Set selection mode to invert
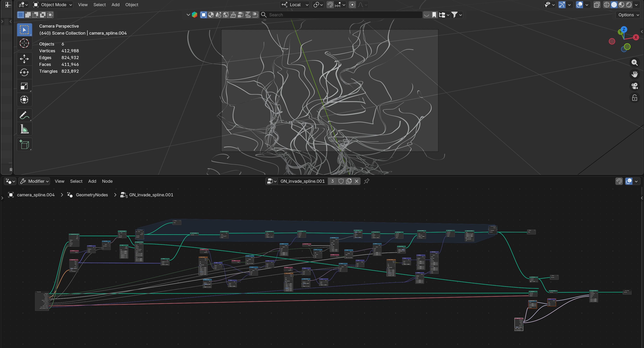This screenshot has width=644, height=348. click(43, 15)
